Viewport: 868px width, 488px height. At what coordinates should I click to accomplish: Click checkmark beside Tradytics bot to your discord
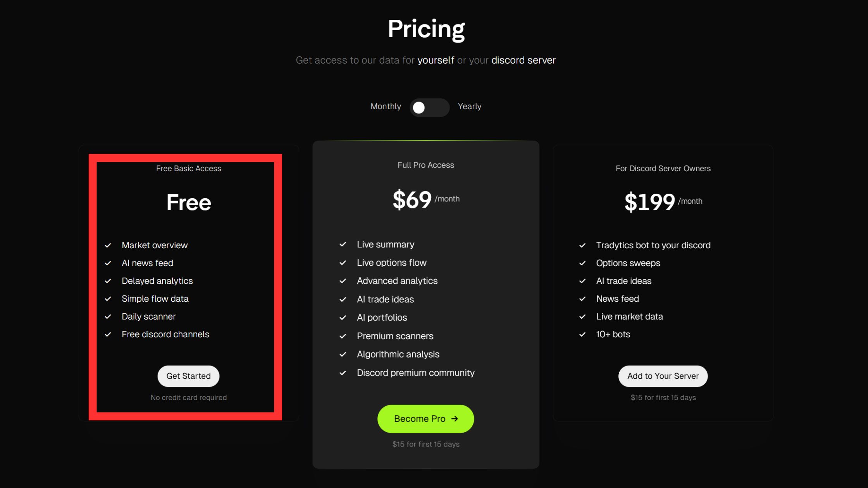click(582, 245)
